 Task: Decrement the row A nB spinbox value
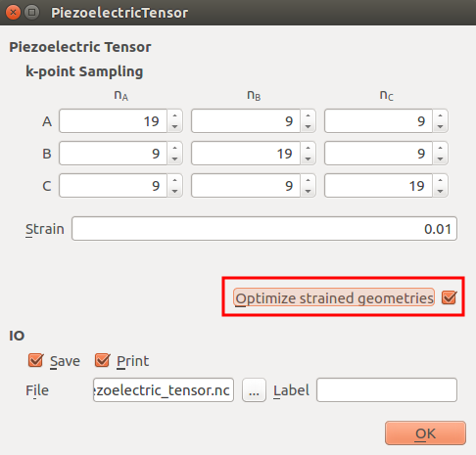click(308, 126)
